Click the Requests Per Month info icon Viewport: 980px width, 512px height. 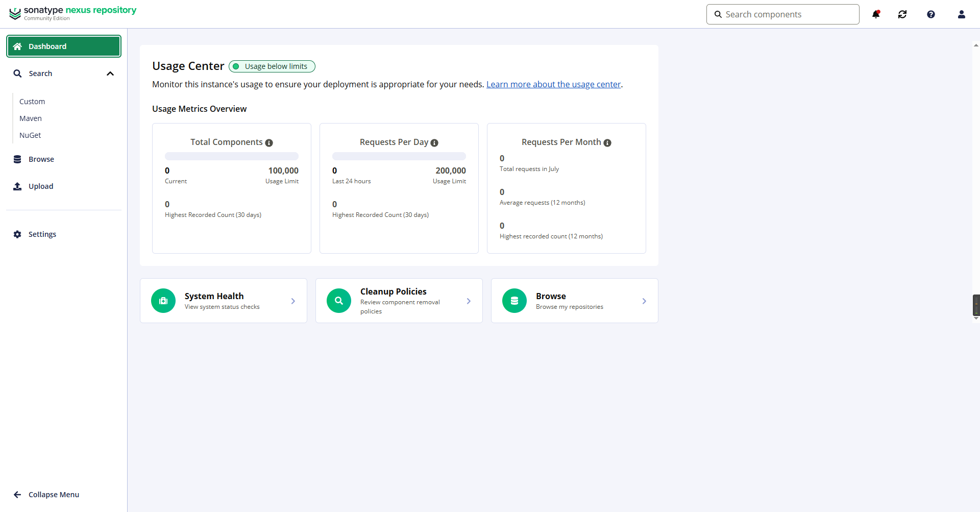coord(607,143)
